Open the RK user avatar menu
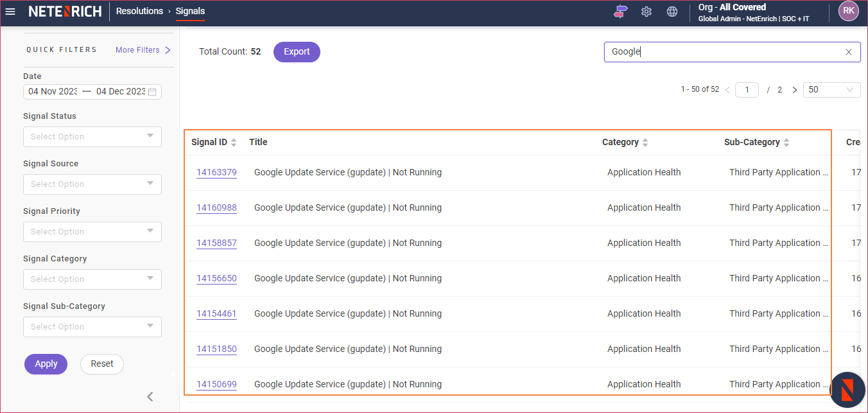 848,11
